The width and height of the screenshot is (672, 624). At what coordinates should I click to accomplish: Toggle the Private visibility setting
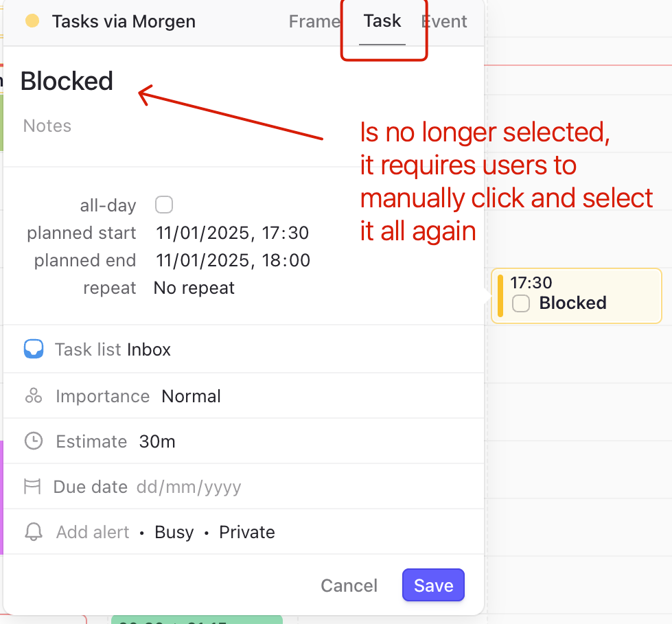pos(247,532)
